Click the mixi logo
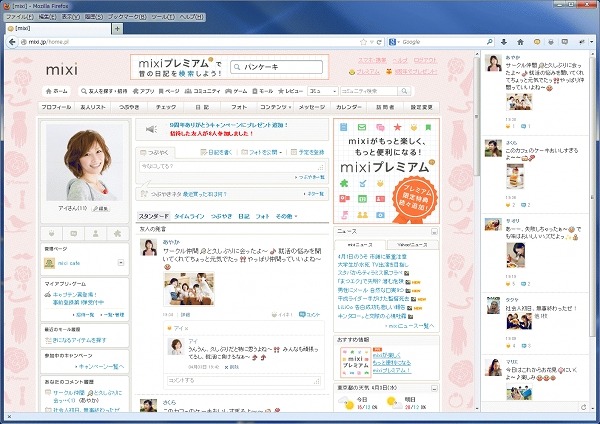Image resolution: width=600 pixels, height=424 pixels. (62, 69)
